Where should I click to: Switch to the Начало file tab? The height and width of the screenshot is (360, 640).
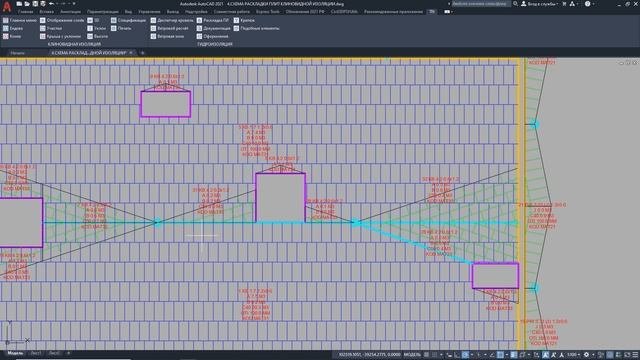pos(18,53)
